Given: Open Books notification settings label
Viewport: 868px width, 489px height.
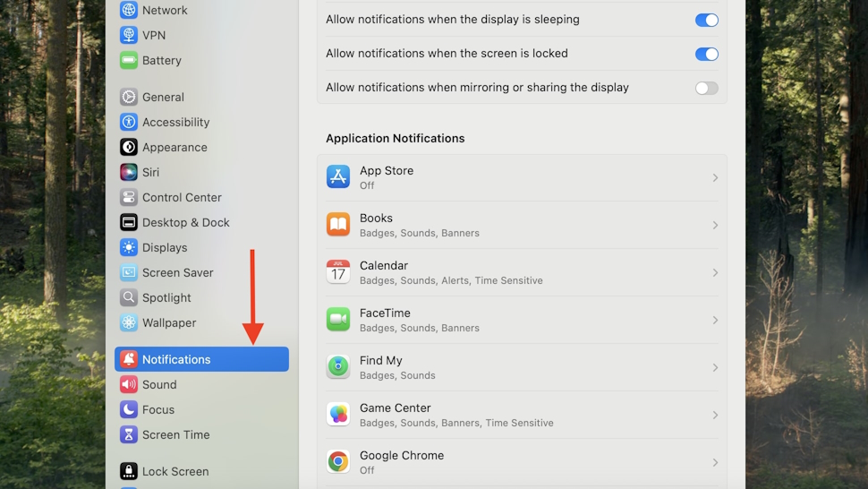Looking at the screenshot, I should pos(376,219).
